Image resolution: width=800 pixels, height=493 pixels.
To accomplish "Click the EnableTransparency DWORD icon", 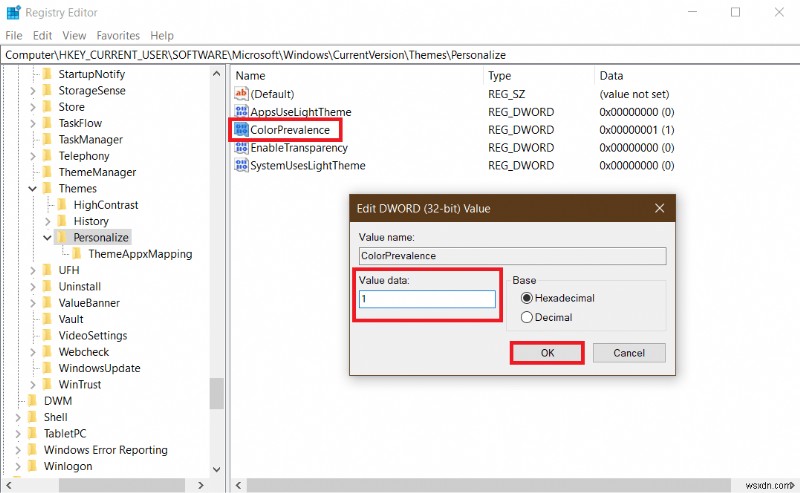I will (x=241, y=147).
